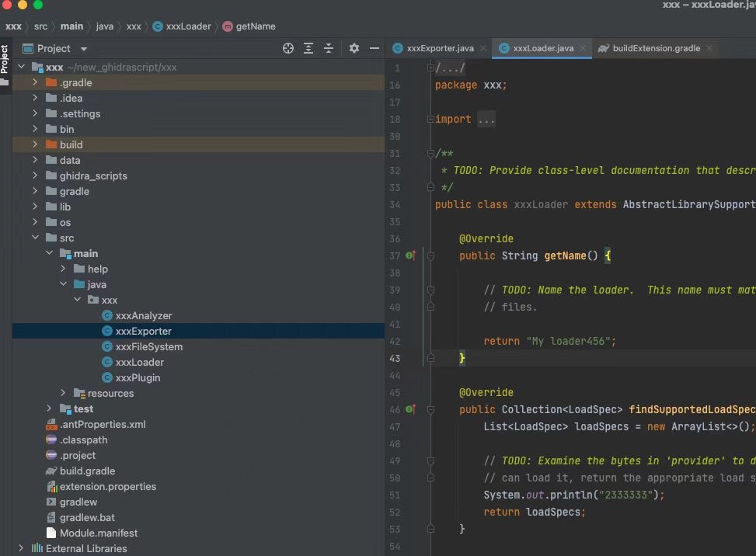Image resolution: width=756 pixels, height=556 pixels.
Task: Click the override gutter icon beside findSupportedLoadSpecs
Action: [411, 409]
